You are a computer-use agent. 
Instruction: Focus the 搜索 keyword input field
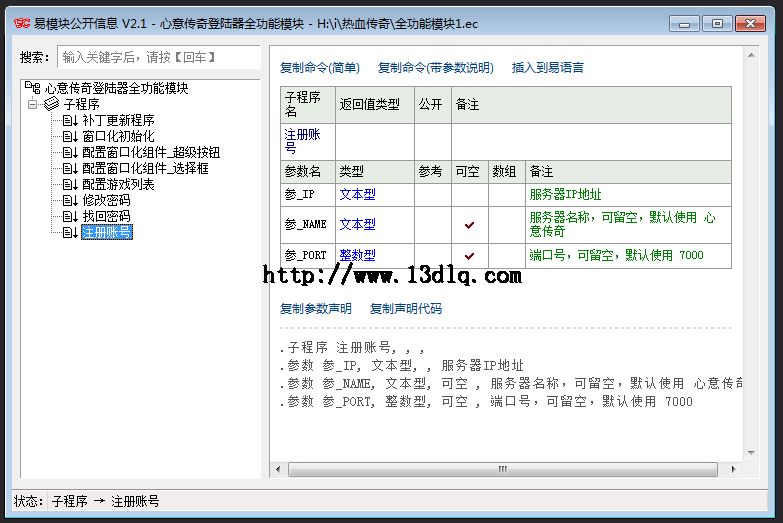[159, 57]
